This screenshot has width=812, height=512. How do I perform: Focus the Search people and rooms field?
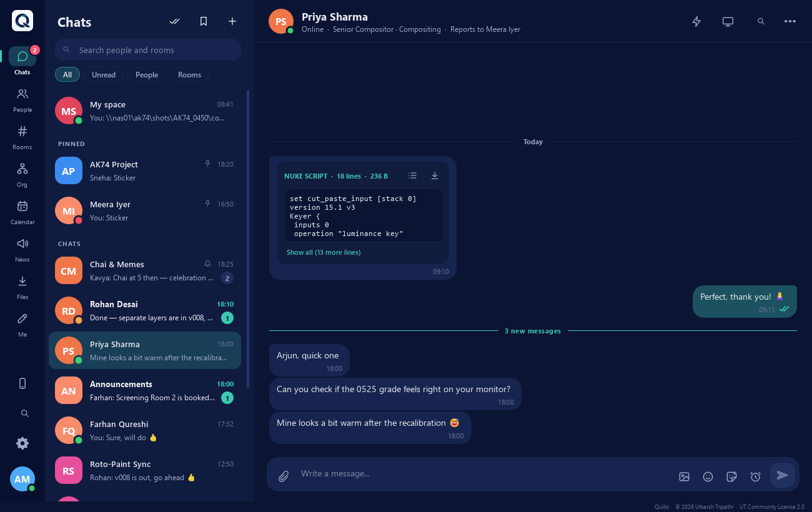point(148,50)
